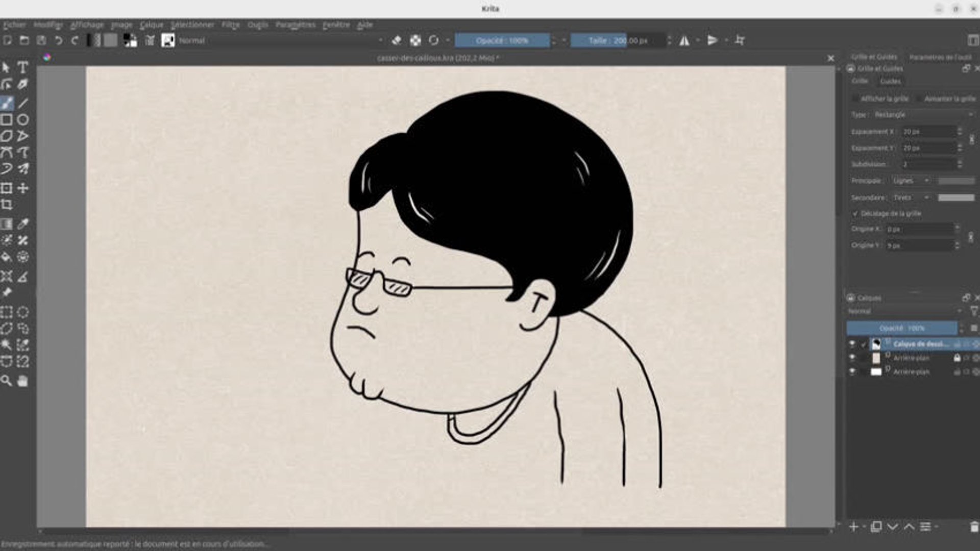Open the Filtre menu
The height and width of the screenshot is (551, 980).
coord(231,24)
